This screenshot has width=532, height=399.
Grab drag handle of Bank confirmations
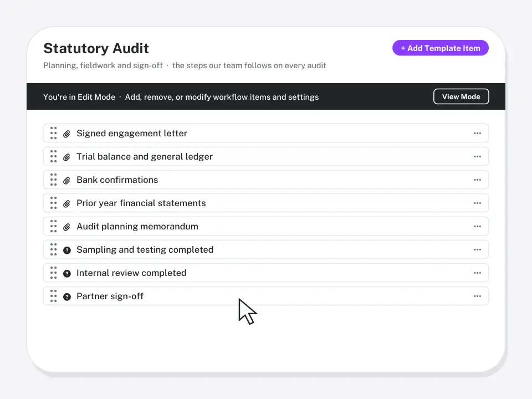point(54,180)
